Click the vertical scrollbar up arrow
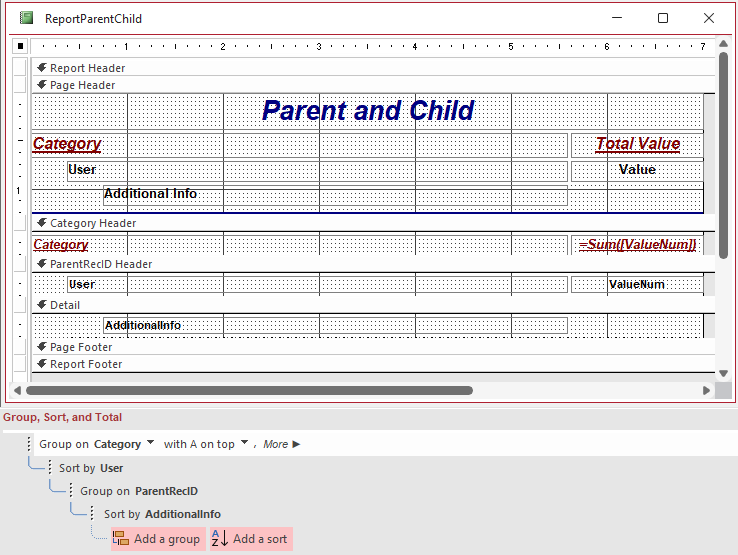Screen dimensions: 738x555 723,43
